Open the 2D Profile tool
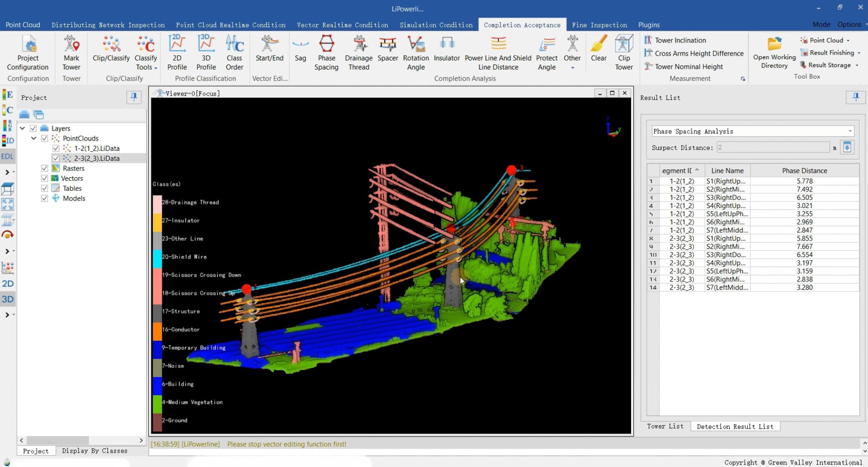The image size is (868, 467). tap(177, 53)
